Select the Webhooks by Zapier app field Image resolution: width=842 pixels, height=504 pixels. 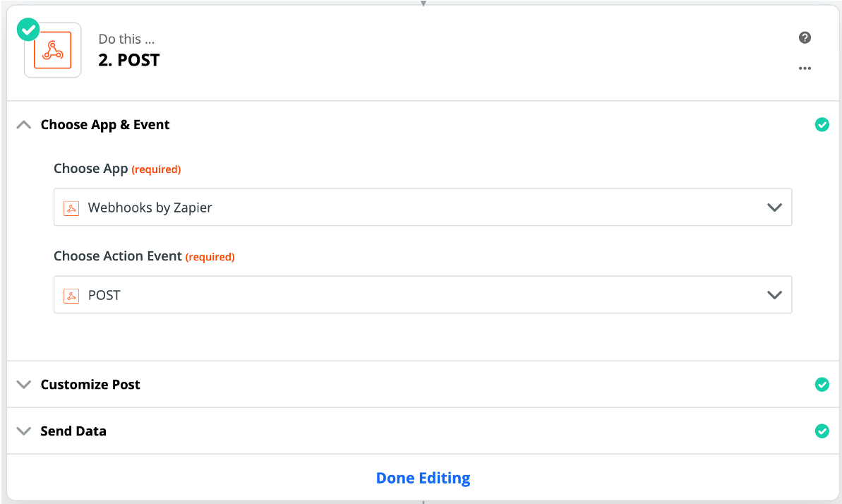(423, 207)
